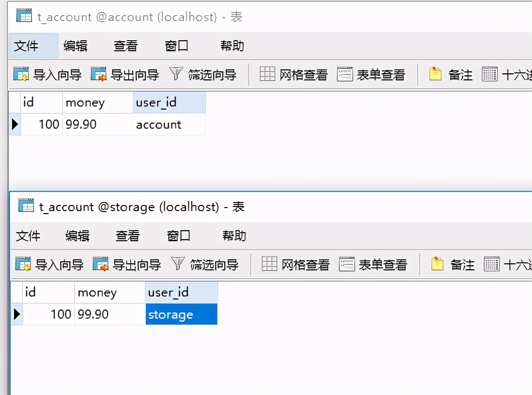Open the 导入向导 wizard in the storage window
The width and height of the screenshot is (532, 395).
(x=50, y=264)
